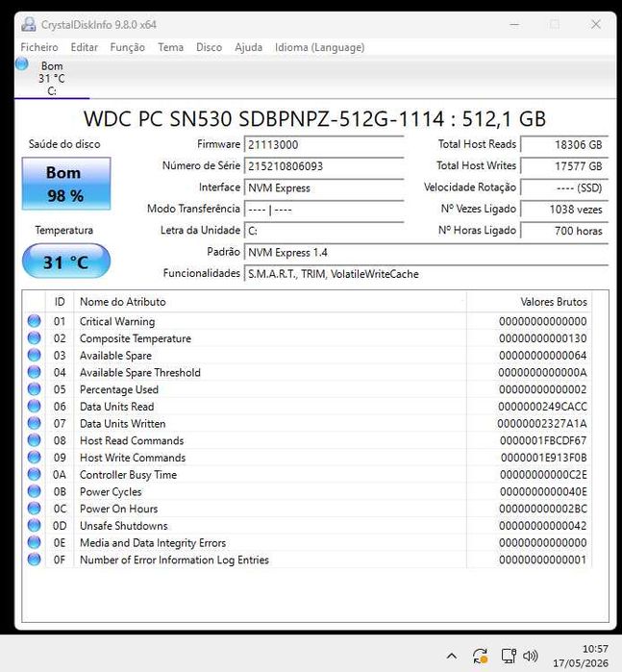Screen dimensions: 622x672
Task: Click status orb of Data Units Read row
Action: (35, 407)
